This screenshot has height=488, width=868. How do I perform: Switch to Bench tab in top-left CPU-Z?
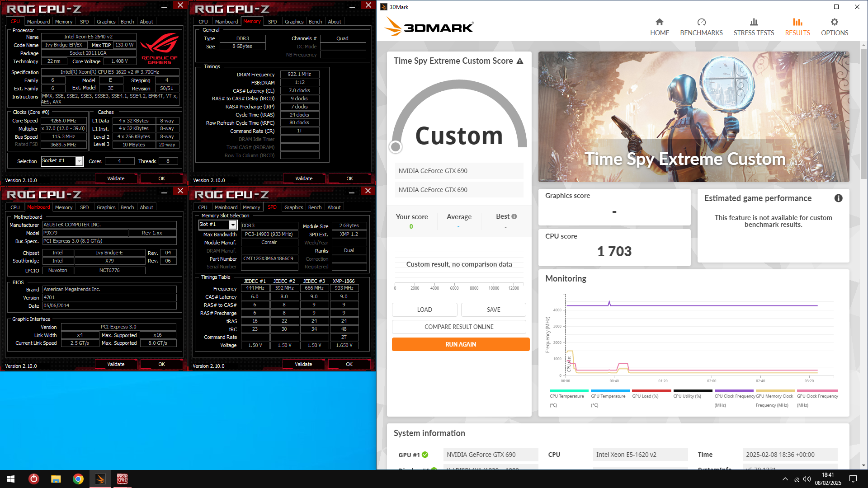click(x=127, y=22)
